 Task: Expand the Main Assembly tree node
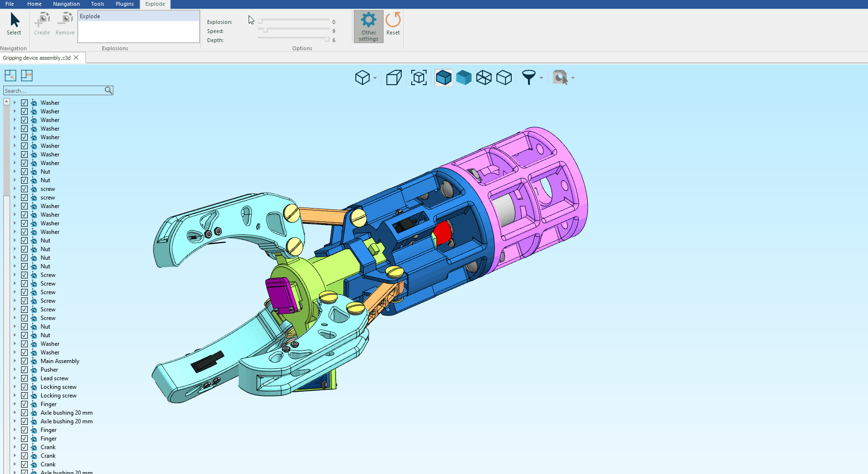[15, 361]
